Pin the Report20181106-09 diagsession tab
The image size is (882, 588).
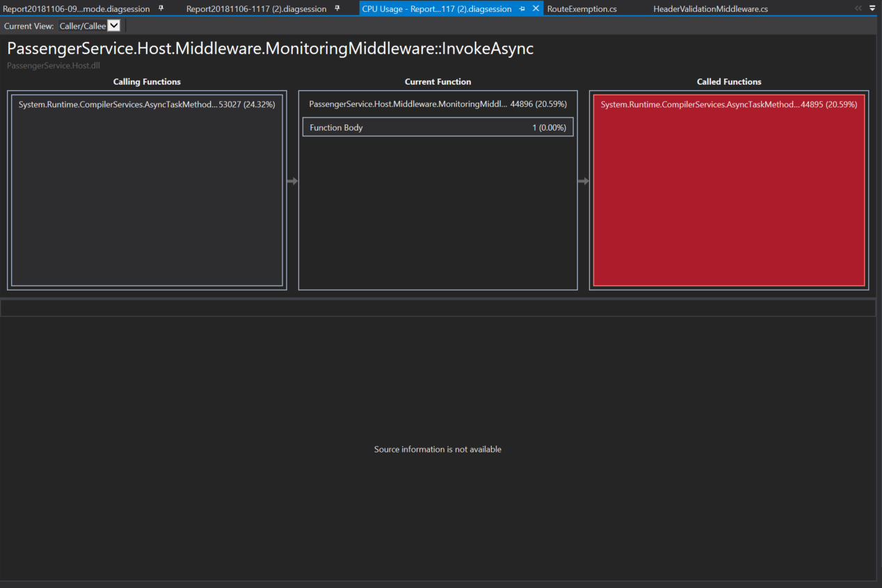(x=159, y=8)
